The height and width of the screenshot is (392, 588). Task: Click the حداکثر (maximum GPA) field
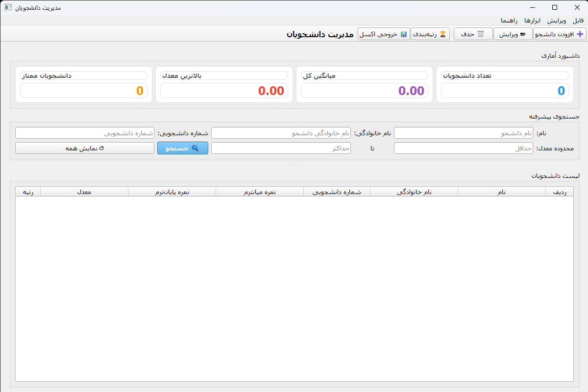[281, 148]
